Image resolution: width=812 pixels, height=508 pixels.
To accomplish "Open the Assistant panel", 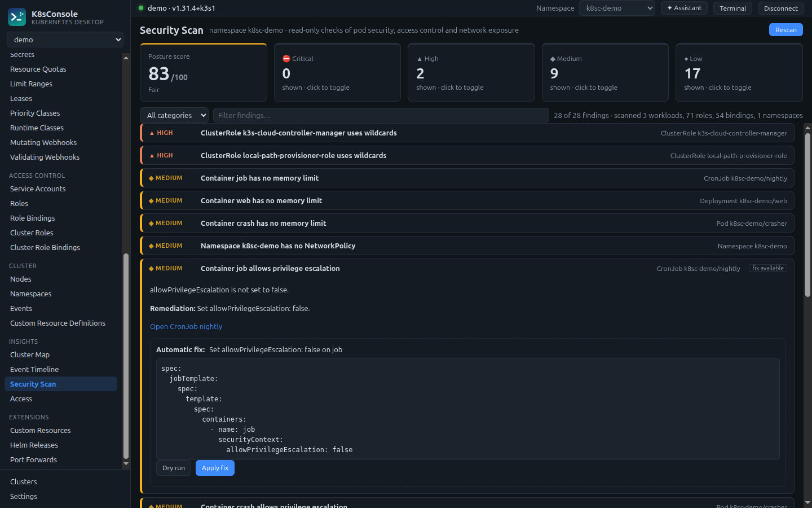I will tap(684, 8).
